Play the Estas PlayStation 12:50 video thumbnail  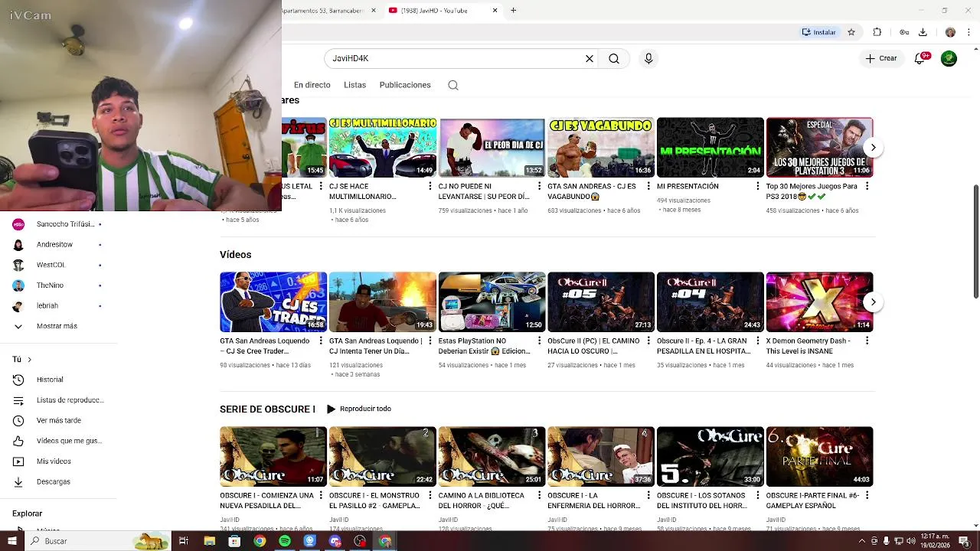tap(492, 302)
